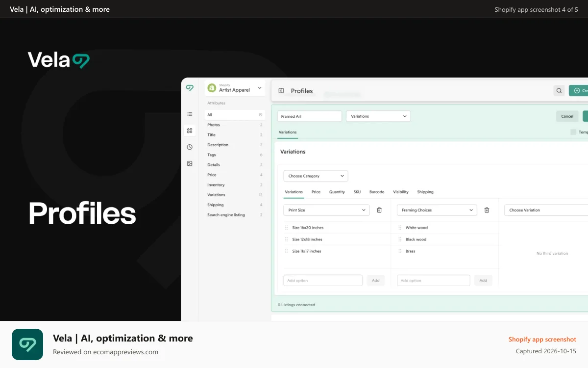
Task: Grab handle of White wood option
Action: (400, 228)
